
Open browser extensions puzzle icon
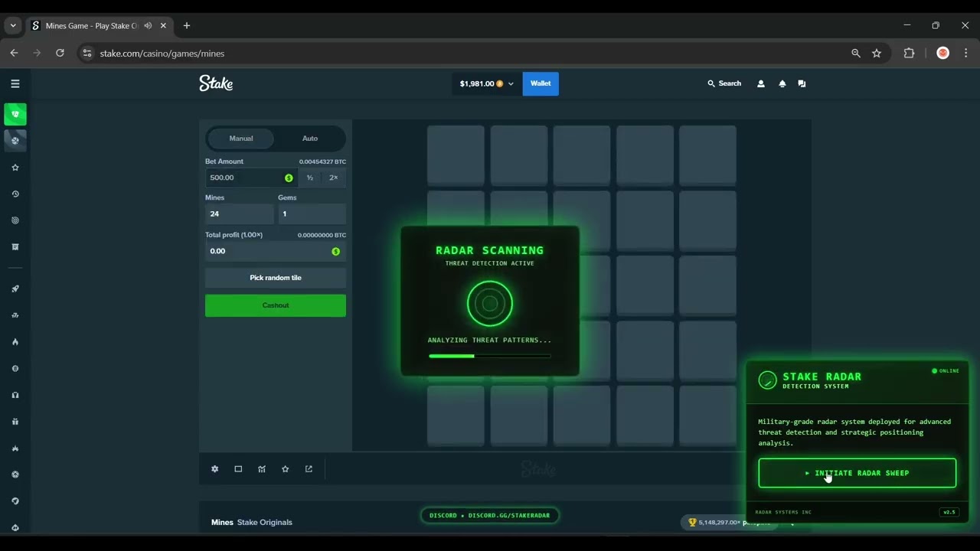click(x=909, y=54)
